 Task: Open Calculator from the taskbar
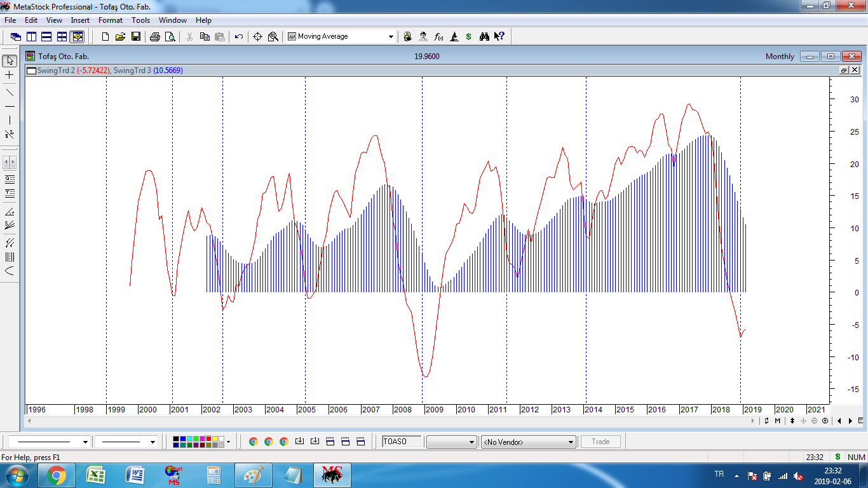click(214, 475)
